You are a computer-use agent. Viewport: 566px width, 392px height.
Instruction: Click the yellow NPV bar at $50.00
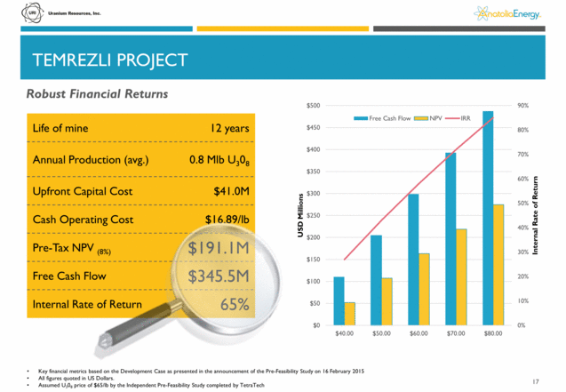(x=387, y=301)
